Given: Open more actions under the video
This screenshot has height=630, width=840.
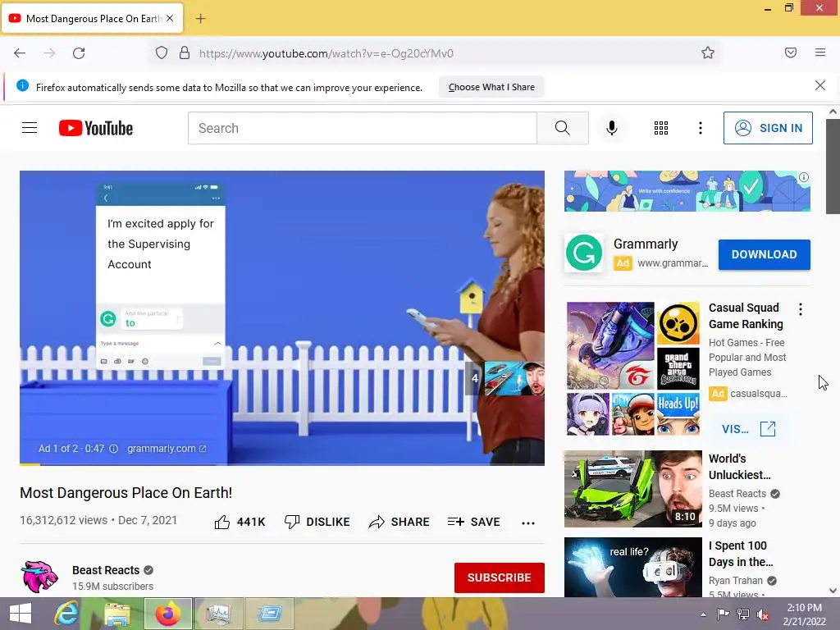Looking at the screenshot, I should point(528,523).
